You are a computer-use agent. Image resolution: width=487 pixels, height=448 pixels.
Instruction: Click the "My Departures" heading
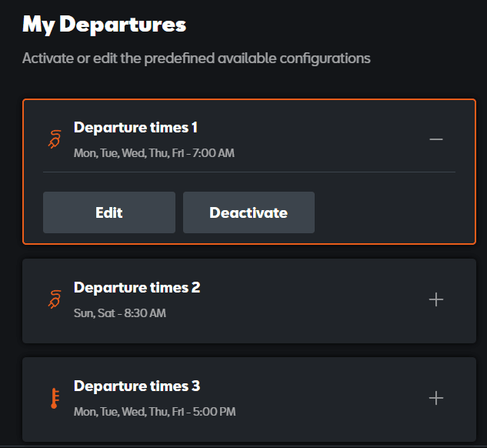[104, 25]
